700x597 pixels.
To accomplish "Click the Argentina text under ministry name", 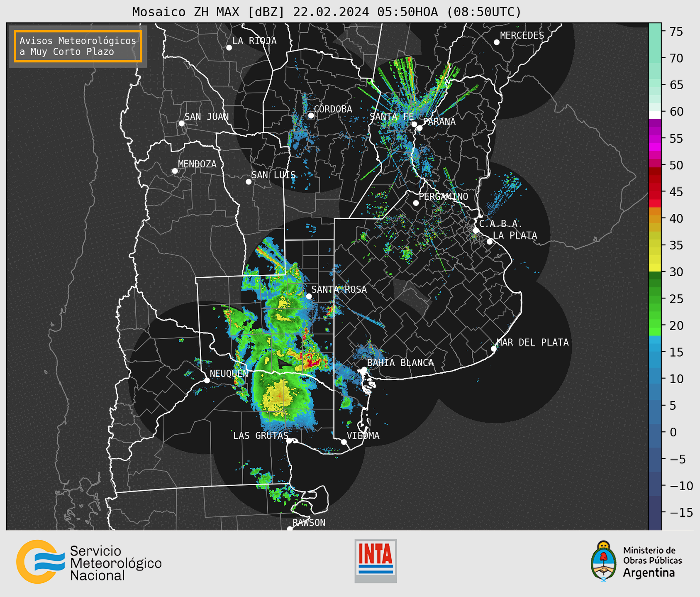I will click(x=649, y=573).
